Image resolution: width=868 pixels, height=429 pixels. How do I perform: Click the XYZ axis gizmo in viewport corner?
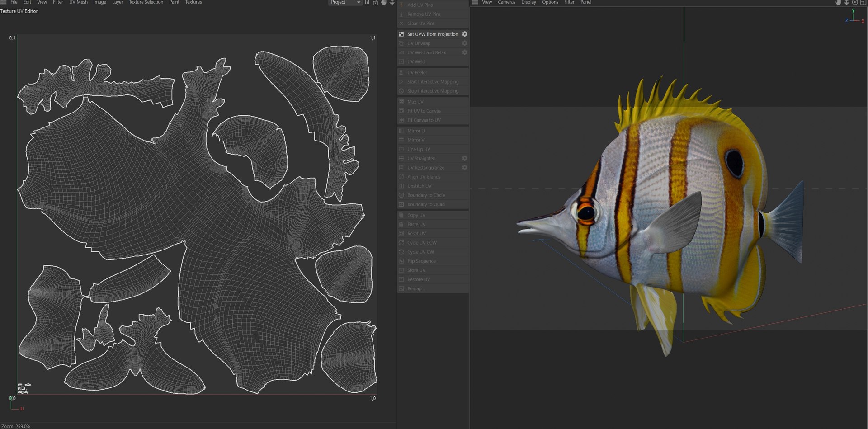pos(853,17)
